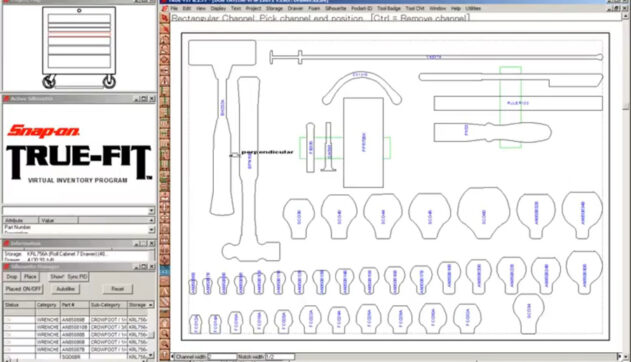Image resolution: width=631 pixels, height=362 pixels.
Task: Click the upper magnifier zoom tool icon
Action: tap(165, 333)
